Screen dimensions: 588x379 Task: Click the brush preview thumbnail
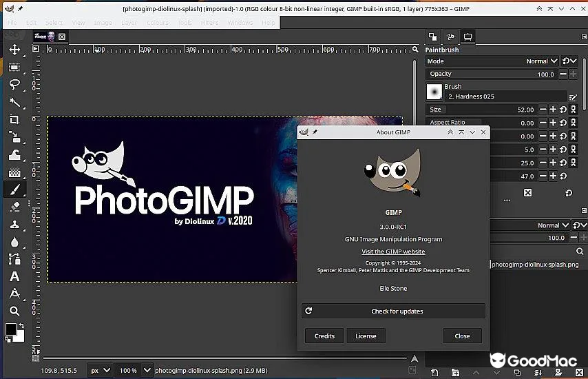pos(434,92)
